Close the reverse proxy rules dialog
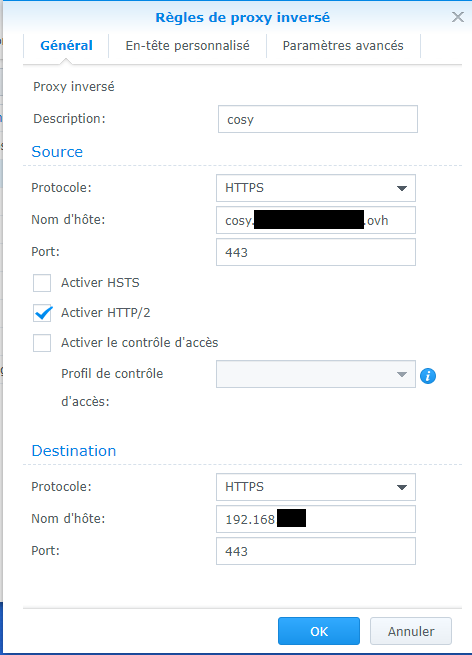Viewport: 472px width, 655px height. click(x=458, y=17)
